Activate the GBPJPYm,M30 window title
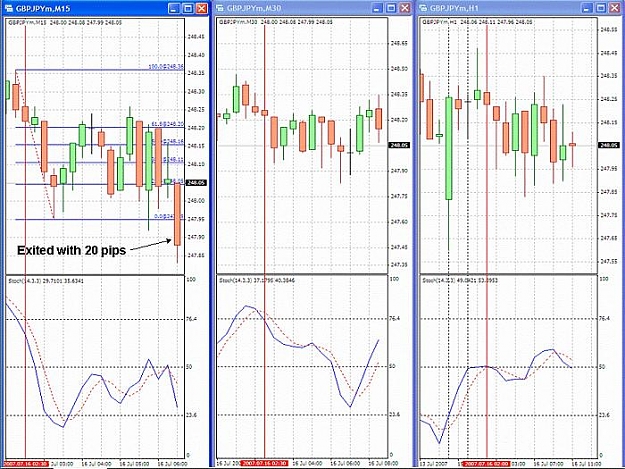 pos(254,8)
